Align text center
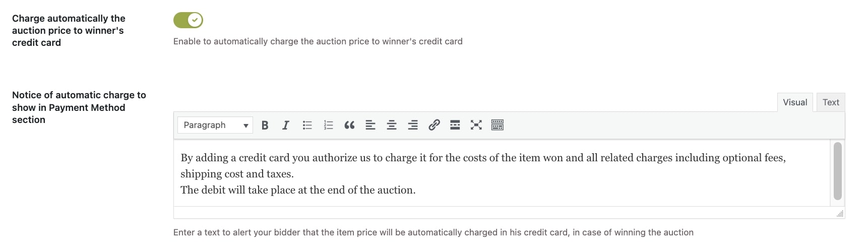 (x=392, y=125)
